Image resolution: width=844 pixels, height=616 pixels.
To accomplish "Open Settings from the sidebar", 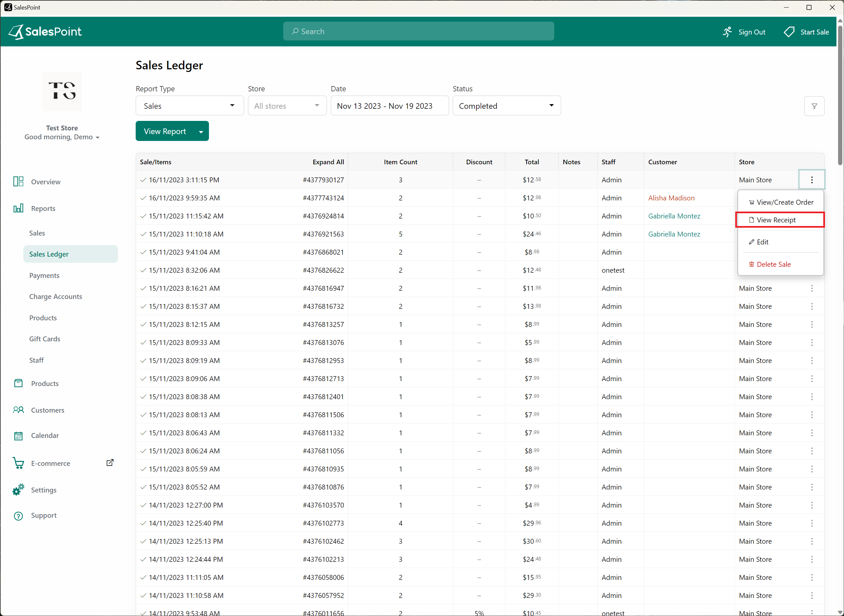I will (x=44, y=490).
